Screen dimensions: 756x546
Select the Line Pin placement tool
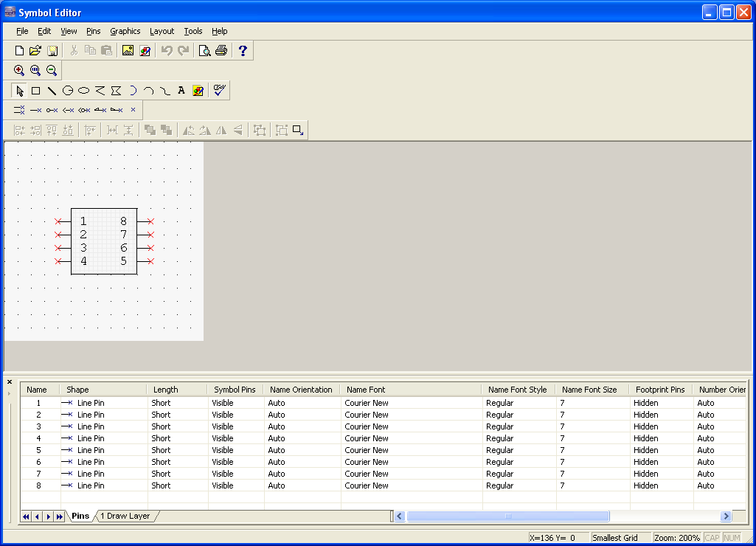[x=35, y=111]
